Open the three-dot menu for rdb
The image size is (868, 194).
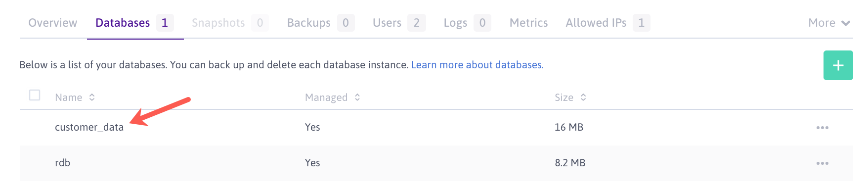(x=823, y=163)
